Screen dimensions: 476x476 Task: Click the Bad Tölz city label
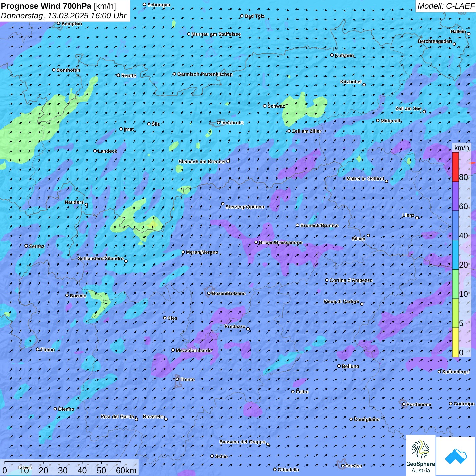pos(255,16)
